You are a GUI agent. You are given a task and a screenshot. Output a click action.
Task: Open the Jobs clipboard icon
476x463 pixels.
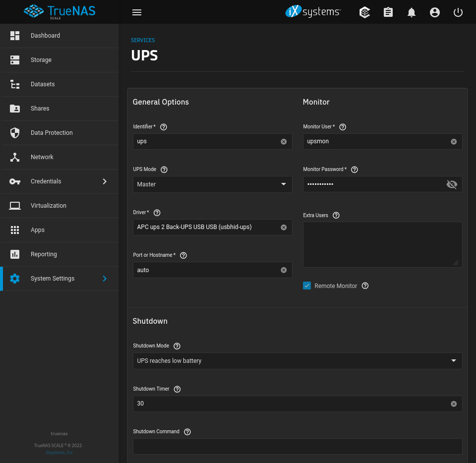click(x=388, y=12)
